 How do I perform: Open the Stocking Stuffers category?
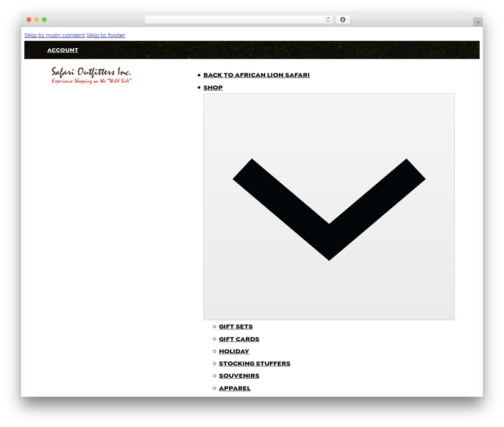pyautogui.click(x=254, y=364)
